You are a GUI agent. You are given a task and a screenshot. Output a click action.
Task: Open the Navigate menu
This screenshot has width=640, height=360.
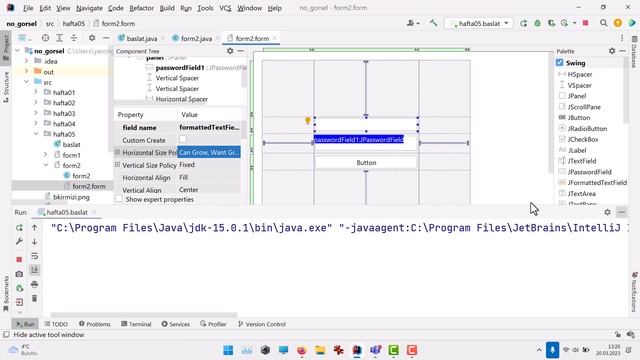click(89, 8)
